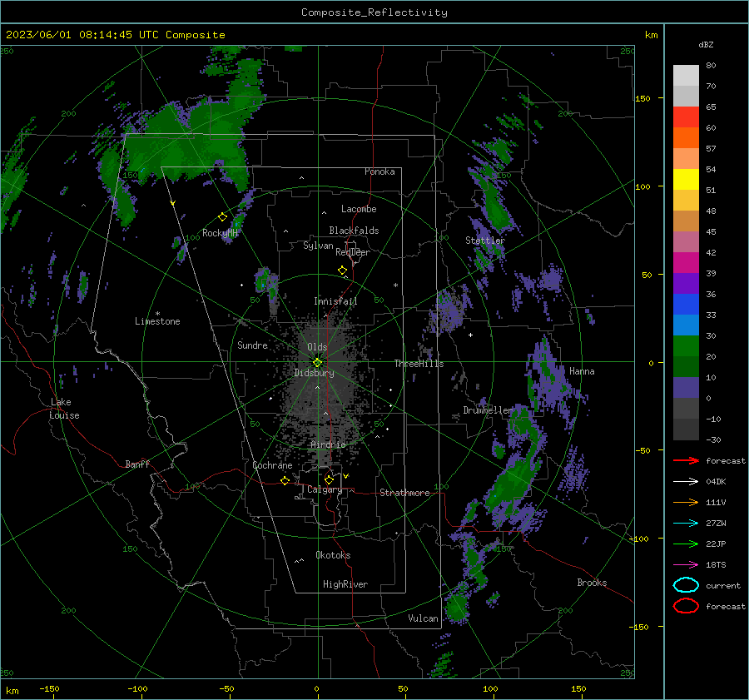Select the yellow 54 dBZ color swatch
749x700 pixels.
click(686, 180)
